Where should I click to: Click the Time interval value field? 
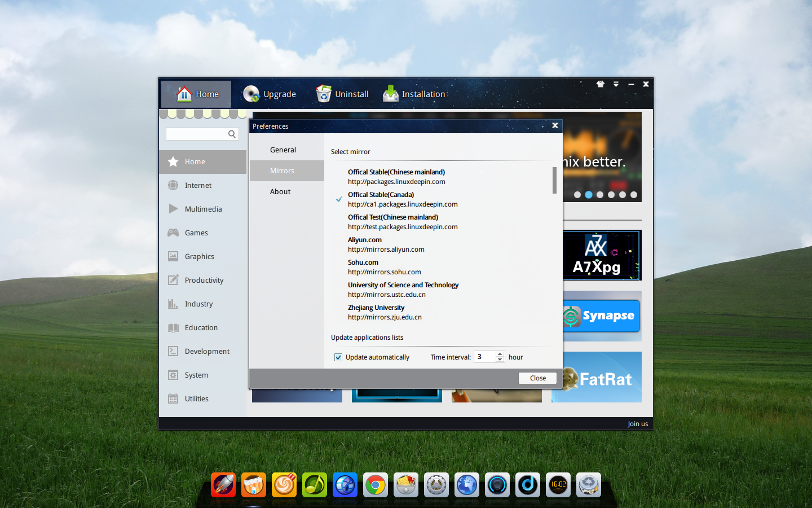pyautogui.click(x=484, y=357)
